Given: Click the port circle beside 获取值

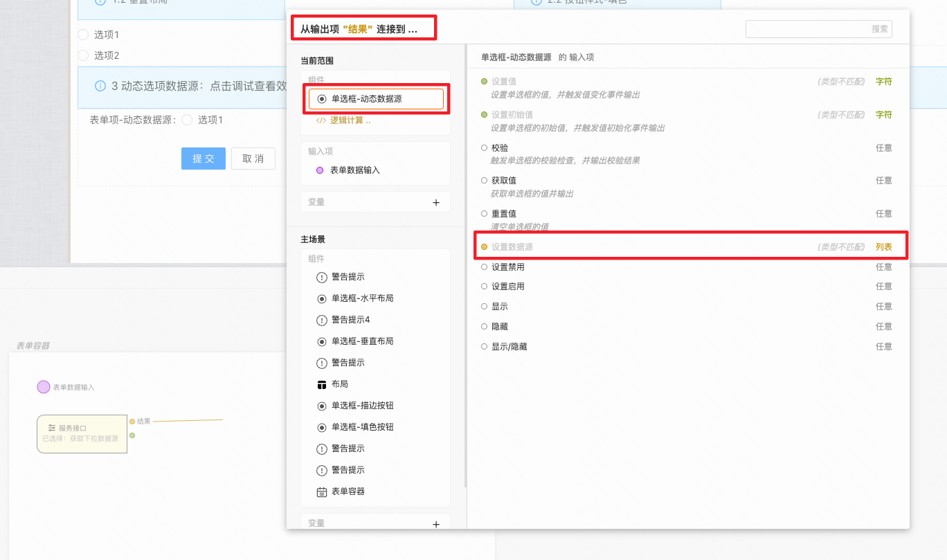Looking at the screenshot, I should click(x=484, y=181).
